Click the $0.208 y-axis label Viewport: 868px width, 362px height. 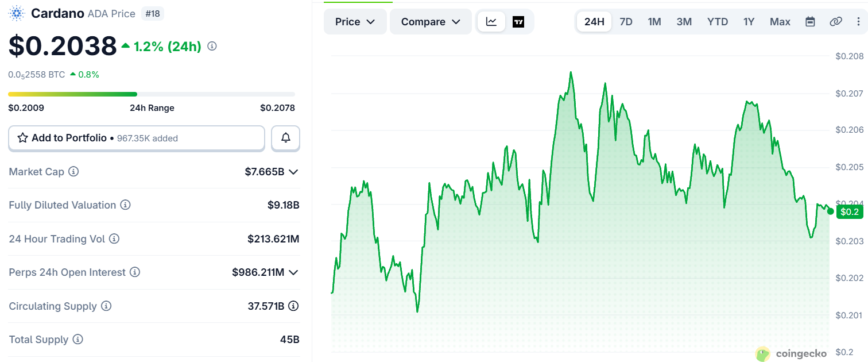(849, 56)
